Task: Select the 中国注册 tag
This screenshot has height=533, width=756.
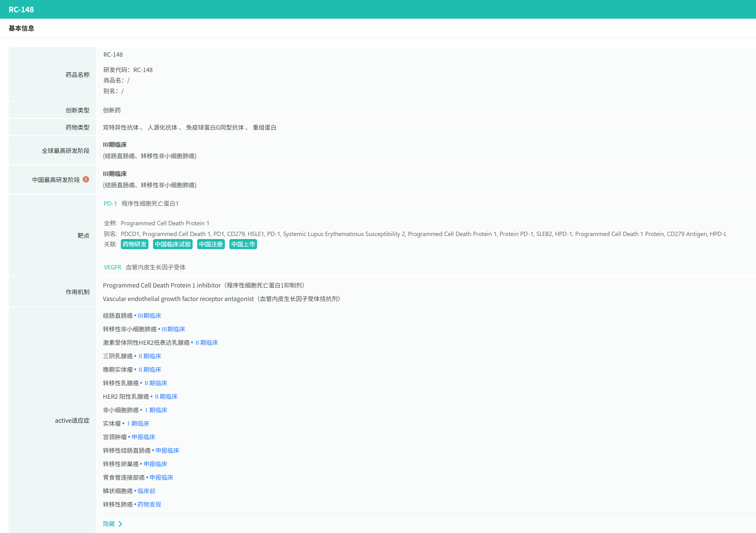Action: click(211, 244)
